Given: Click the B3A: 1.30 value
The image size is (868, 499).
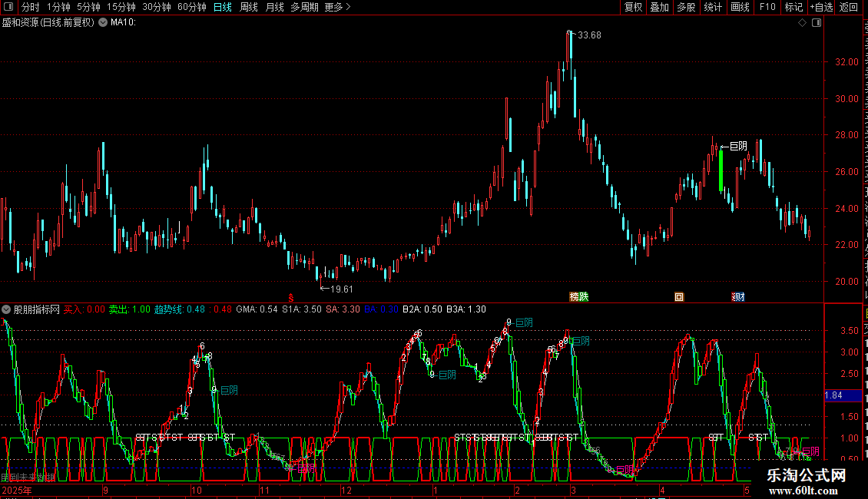Looking at the screenshot, I should (x=466, y=309).
